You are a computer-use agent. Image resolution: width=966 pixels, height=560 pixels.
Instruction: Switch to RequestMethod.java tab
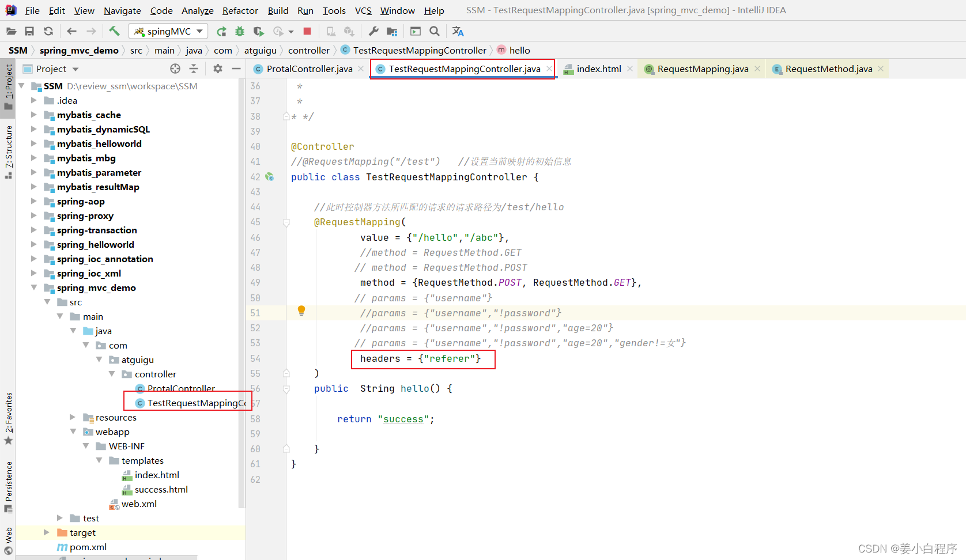click(x=828, y=69)
